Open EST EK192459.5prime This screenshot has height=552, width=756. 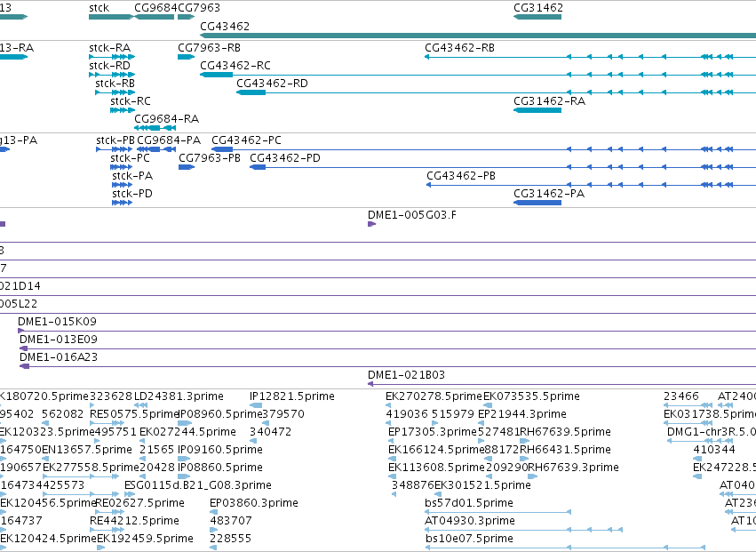coord(145,539)
